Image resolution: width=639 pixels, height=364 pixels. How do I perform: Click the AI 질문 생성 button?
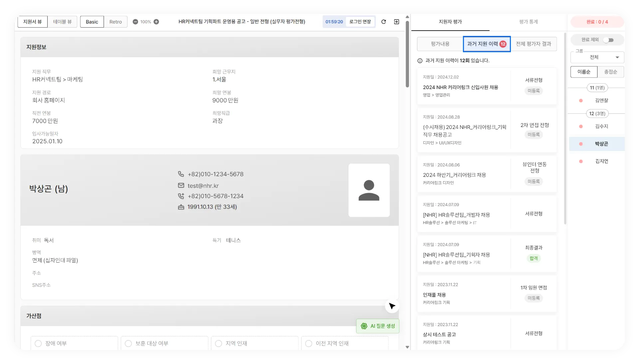[378, 326]
